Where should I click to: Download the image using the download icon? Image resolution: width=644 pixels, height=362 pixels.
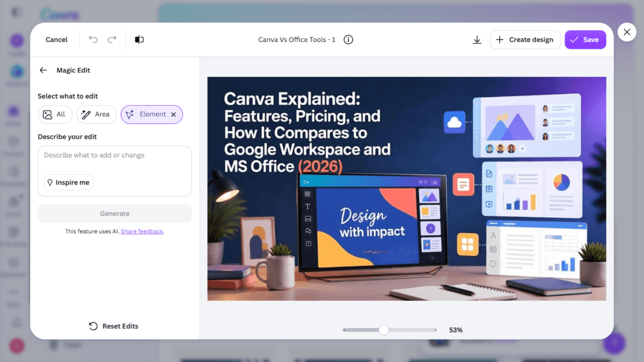point(477,40)
